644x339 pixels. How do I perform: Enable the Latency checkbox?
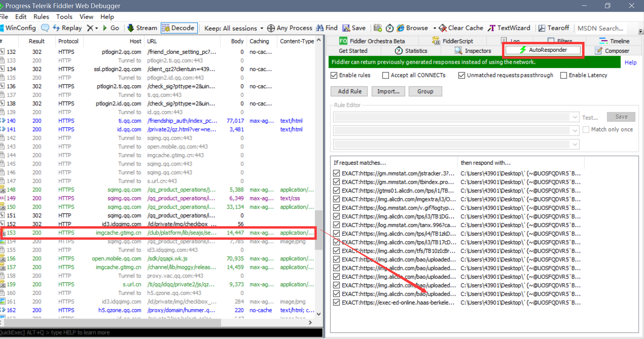[x=564, y=75]
